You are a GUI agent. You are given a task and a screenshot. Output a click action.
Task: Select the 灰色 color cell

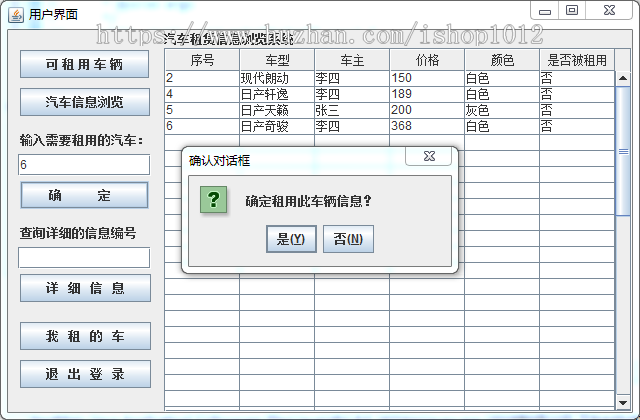pyautogui.click(x=502, y=110)
